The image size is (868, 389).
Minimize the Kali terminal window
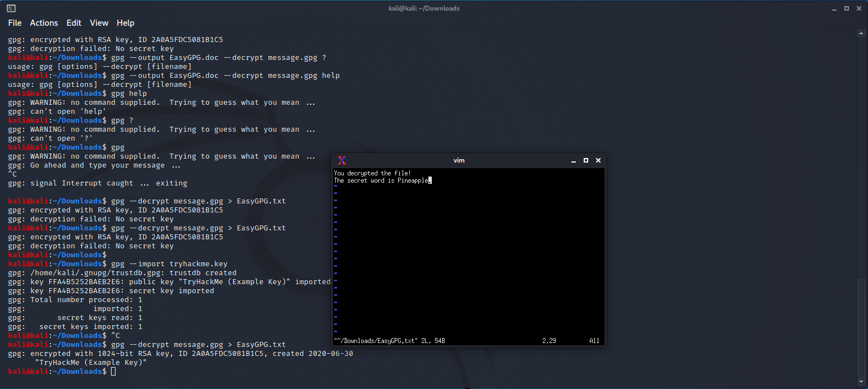pyautogui.click(x=833, y=8)
